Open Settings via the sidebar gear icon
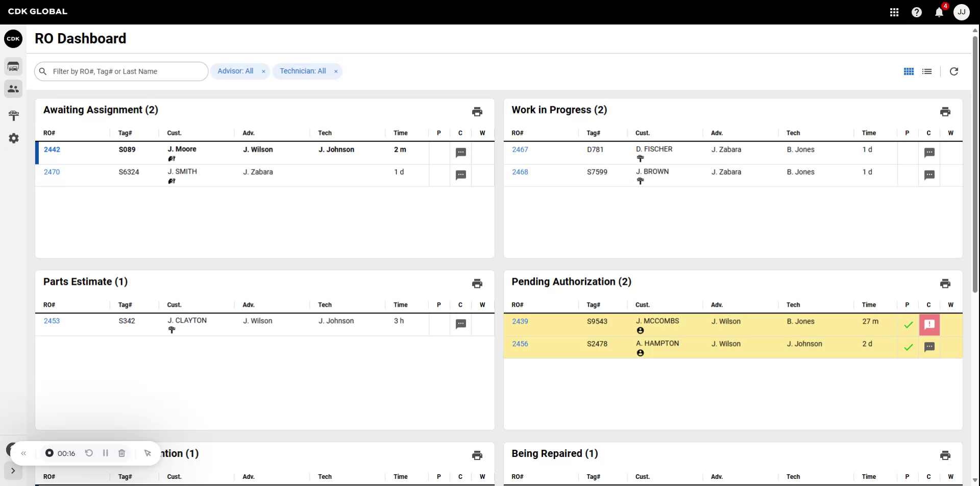This screenshot has height=486, width=980. 13,138
